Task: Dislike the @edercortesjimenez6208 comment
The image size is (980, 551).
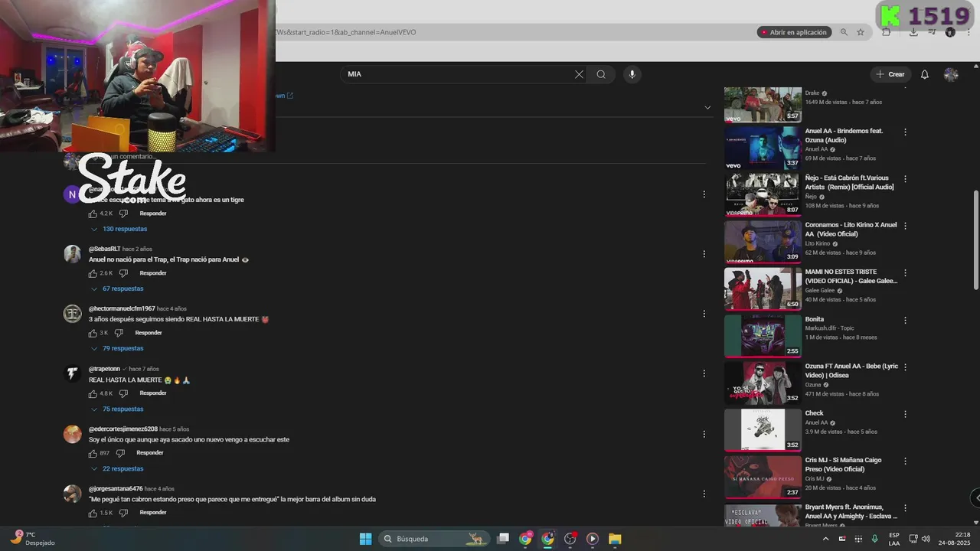Action: pyautogui.click(x=120, y=453)
